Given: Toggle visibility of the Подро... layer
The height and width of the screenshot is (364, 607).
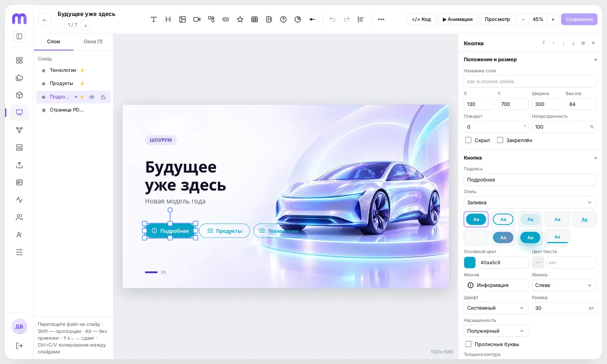Looking at the screenshot, I should 92,97.
